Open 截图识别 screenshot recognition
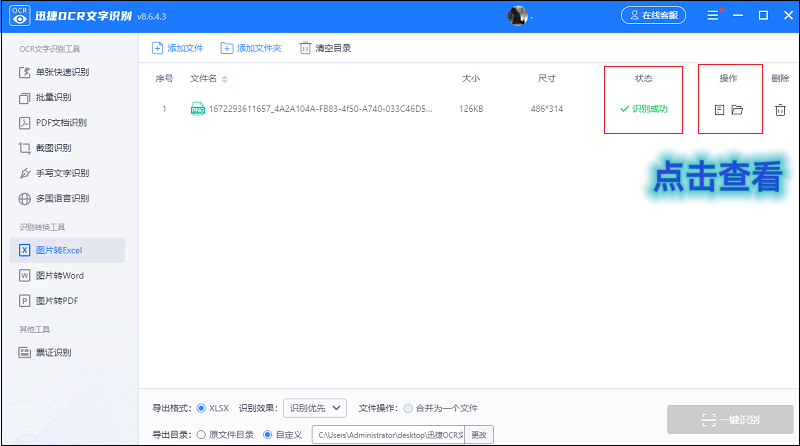This screenshot has height=446, width=800. [45, 148]
